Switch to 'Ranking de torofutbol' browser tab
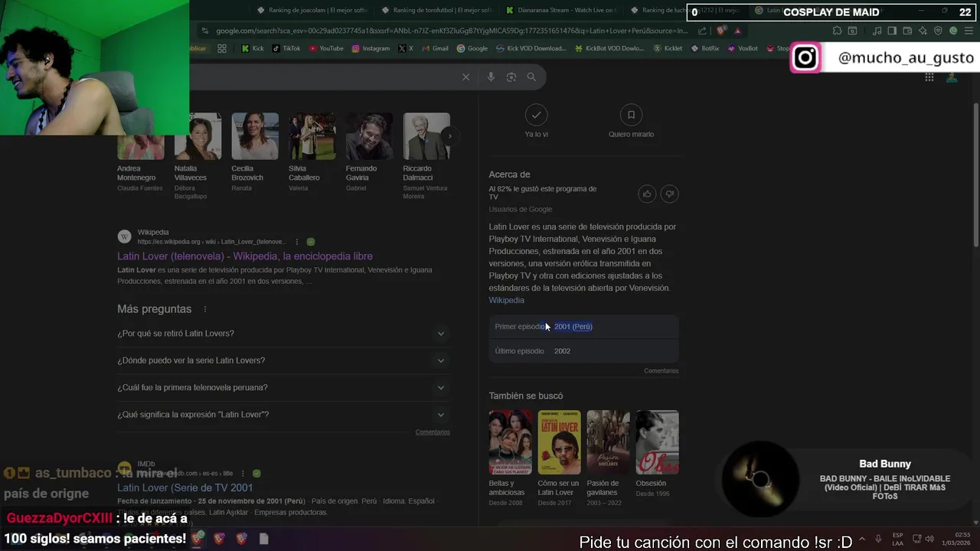The image size is (980, 551). click(436, 11)
